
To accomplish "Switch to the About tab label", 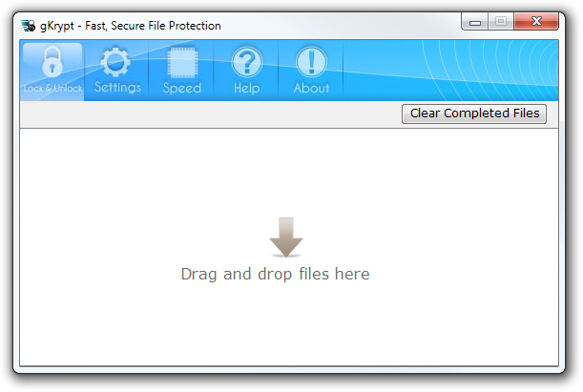I will tap(311, 88).
